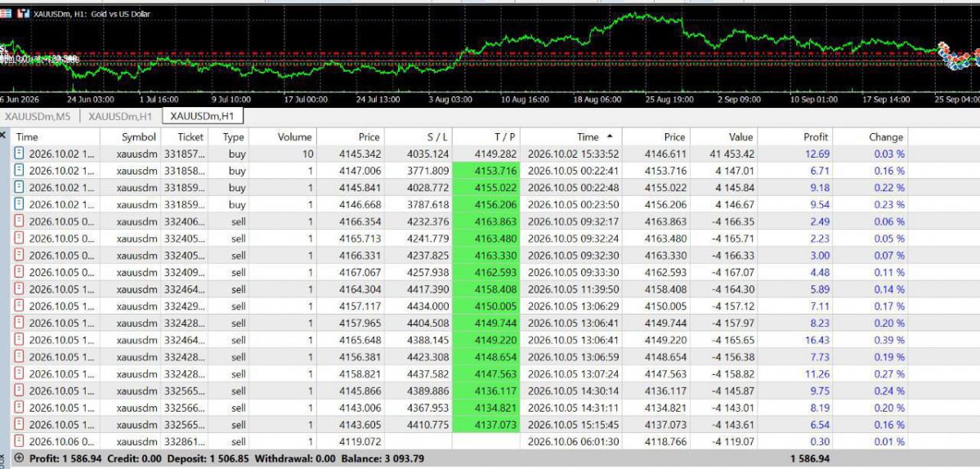Select the green T/P cell 4153.716

tap(486, 171)
